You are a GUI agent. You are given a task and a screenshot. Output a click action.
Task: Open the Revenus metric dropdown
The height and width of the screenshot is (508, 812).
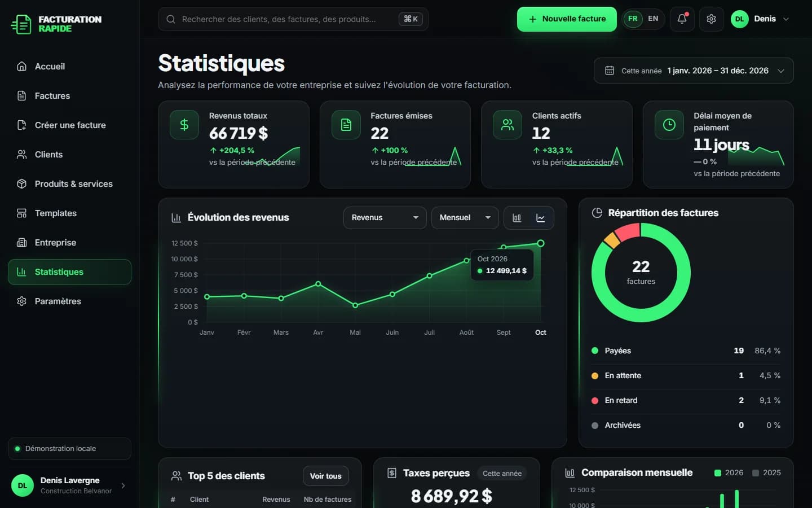(x=385, y=218)
